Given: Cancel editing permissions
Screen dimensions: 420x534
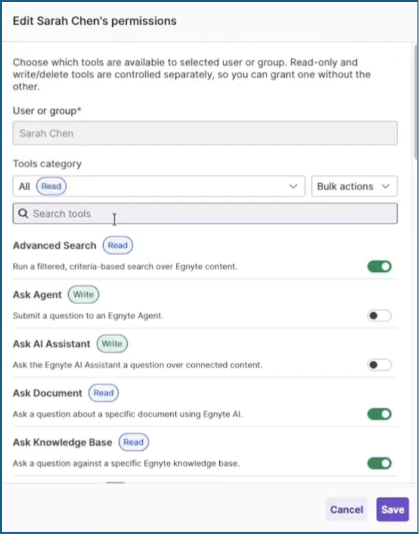Looking at the screenshot, I should 346,509.
